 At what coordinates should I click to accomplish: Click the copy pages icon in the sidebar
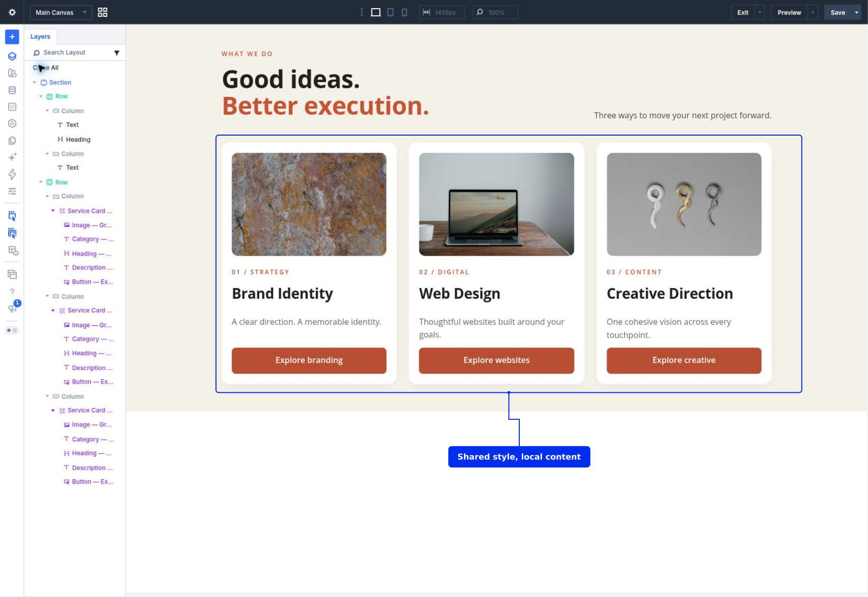pos(12,140)
